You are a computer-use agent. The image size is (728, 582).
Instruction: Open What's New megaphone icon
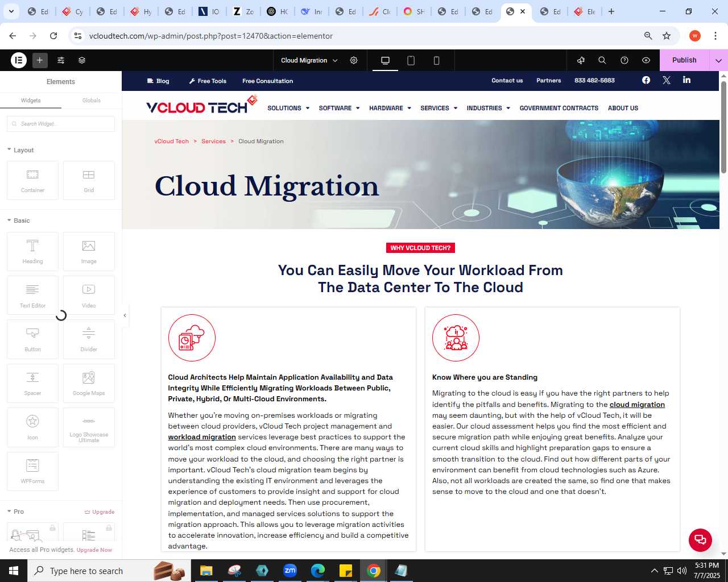point(581,60)
